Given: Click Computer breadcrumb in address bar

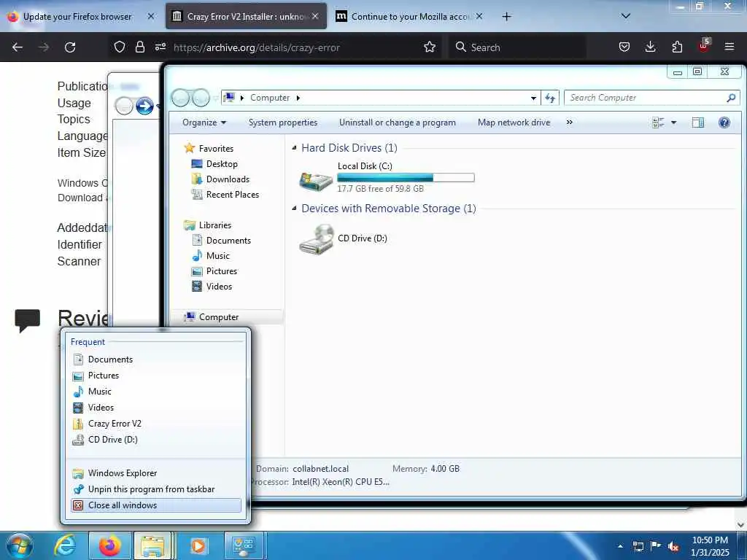Looking at the screenshot, I should coord(270,98).
